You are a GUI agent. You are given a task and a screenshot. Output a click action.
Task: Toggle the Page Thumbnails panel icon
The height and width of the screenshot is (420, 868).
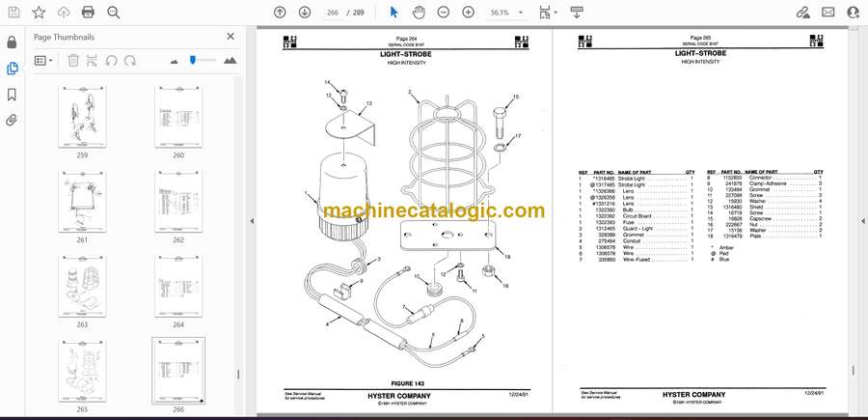click(12, 69)
